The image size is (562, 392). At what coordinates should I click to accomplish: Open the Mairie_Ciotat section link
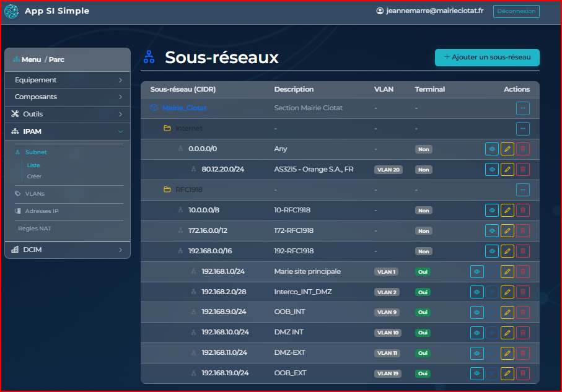pyautogui.click(x=184, y=108)
